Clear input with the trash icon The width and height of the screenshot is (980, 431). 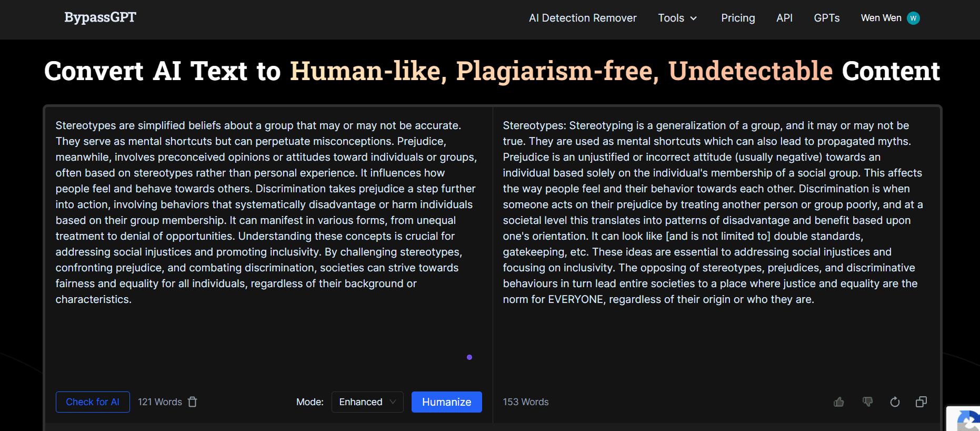coord(193,402)
